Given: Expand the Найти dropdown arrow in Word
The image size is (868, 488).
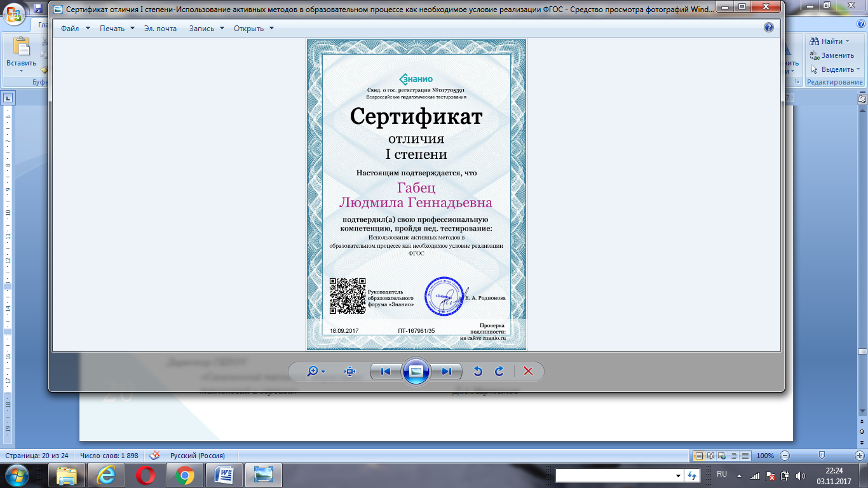Looking at the screenshot, I should [848, 41].
